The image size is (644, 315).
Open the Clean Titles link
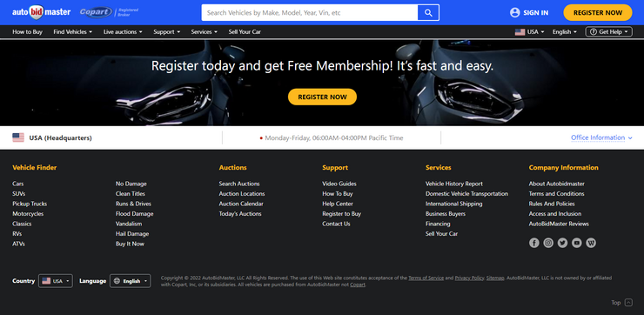[x=131, y=193]
